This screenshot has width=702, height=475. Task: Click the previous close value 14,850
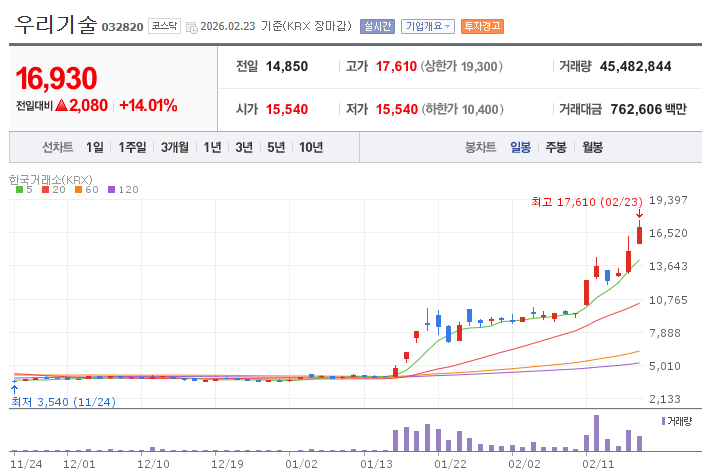tap(287, 67)
